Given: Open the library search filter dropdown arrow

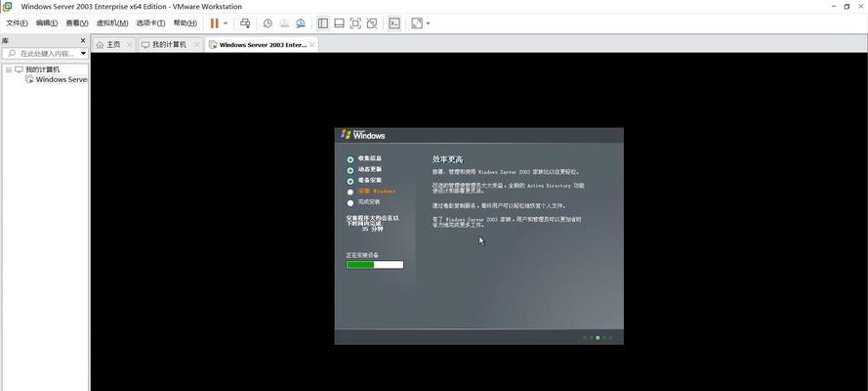Looking at the screenshot, I should [83, 54].
